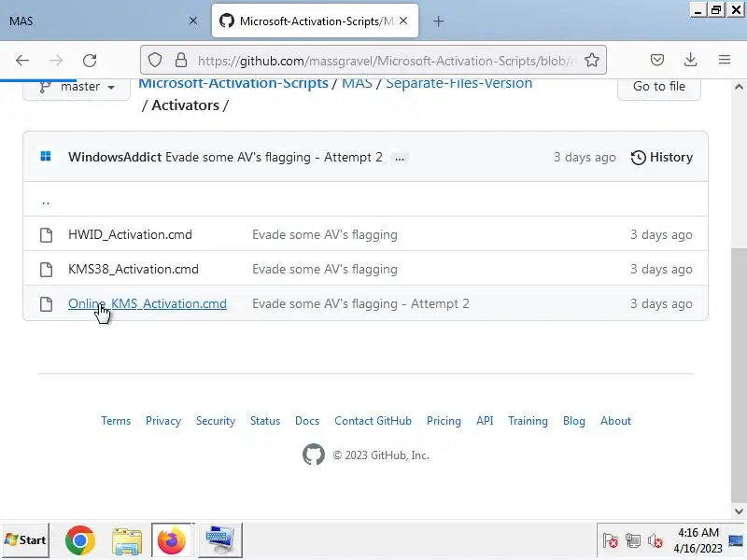Open the Pricing footer link
The image size is (747, 560).
[x=444, y=421]
